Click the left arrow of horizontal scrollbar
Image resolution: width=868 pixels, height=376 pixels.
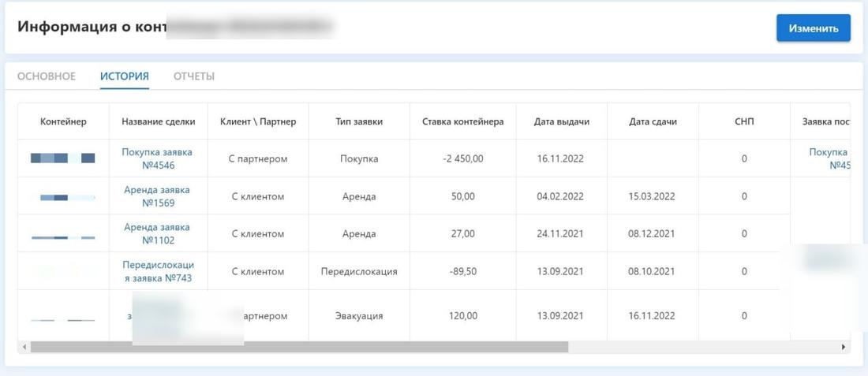pyautogui.click(x=24, y=347)
